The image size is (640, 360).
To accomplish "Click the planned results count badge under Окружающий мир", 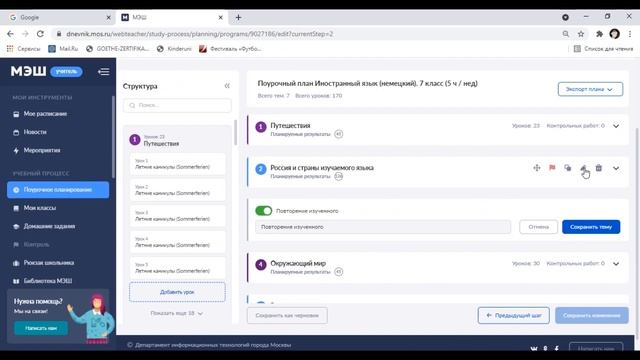I will click(338, 271).
